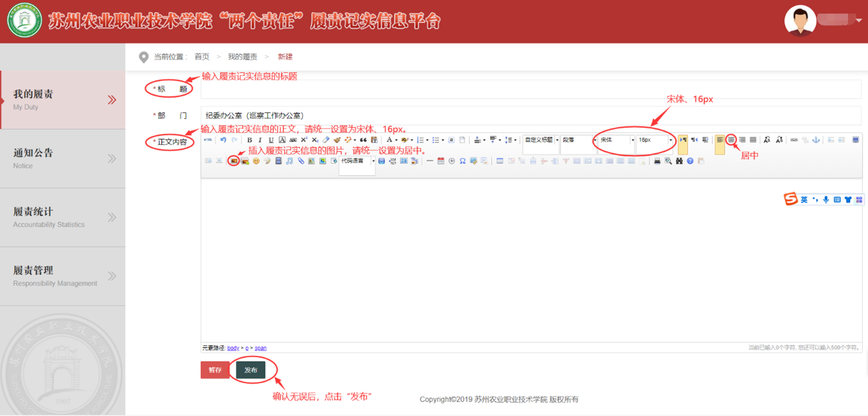Click the 部门 department field
The image size is (868, 416).
pyautogui.click(x=531, y=115)
